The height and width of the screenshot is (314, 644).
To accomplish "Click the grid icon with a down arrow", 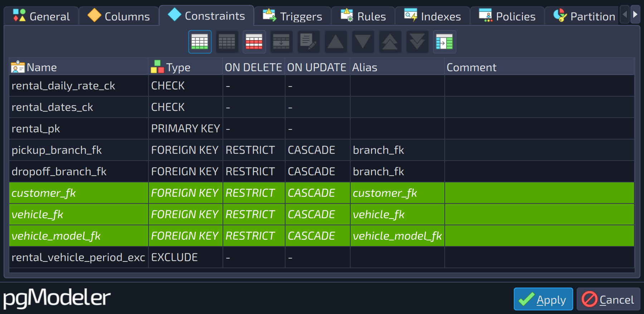I will (281, 42).
